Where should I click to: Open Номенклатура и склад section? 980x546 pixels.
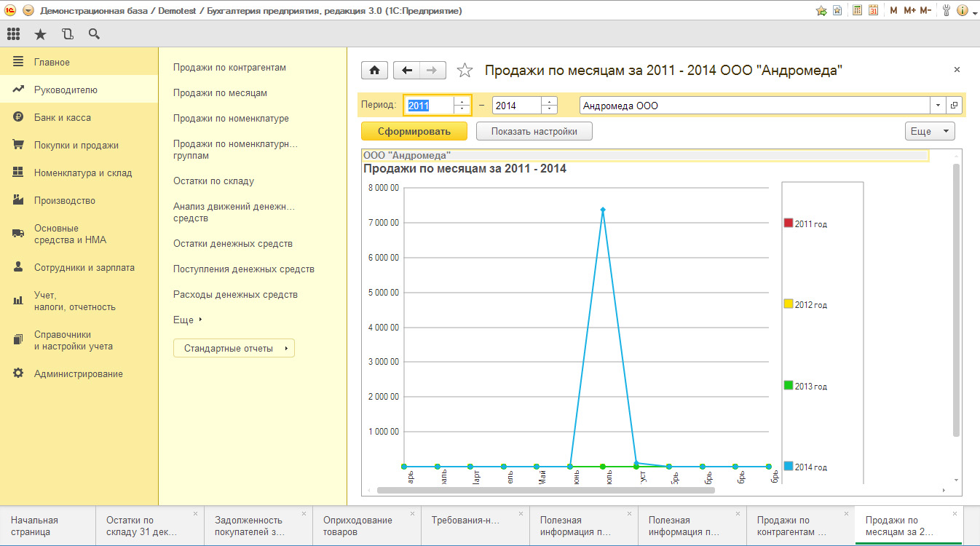tap(79, 173)
